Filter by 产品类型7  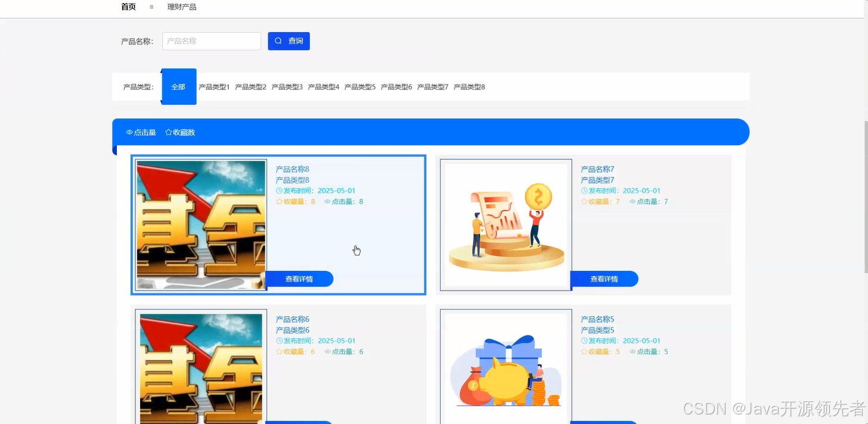click(432, 87)
